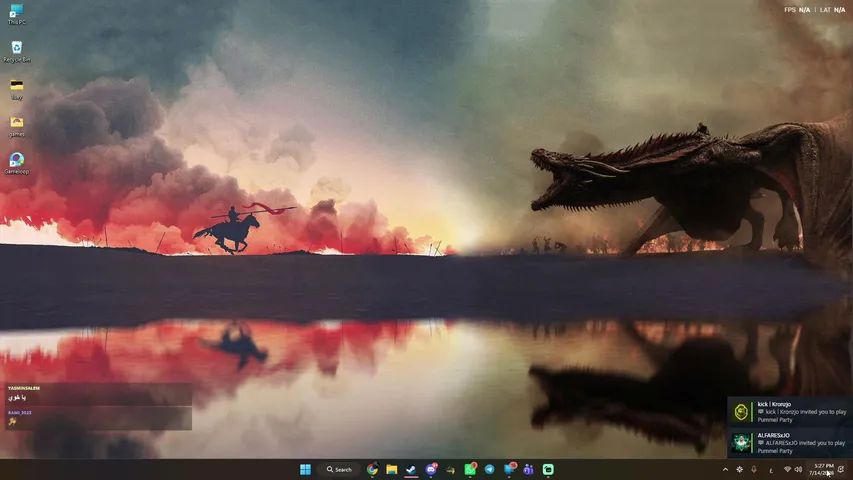Open the Wi-Fi network tray icon
Image resolution: width=853 pixels, height=480 pixels.
click(x=787, y=469)
